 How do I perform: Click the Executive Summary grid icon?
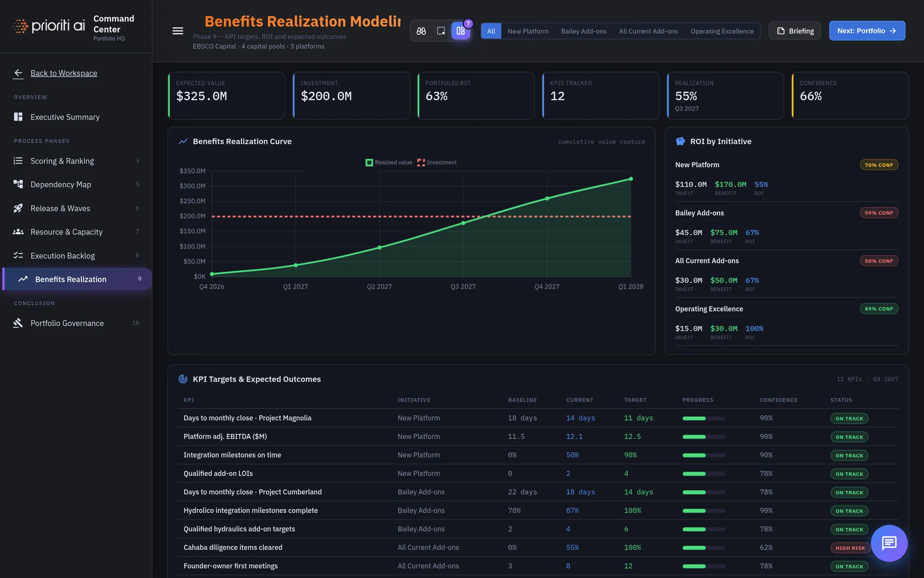tap(18, 117)
